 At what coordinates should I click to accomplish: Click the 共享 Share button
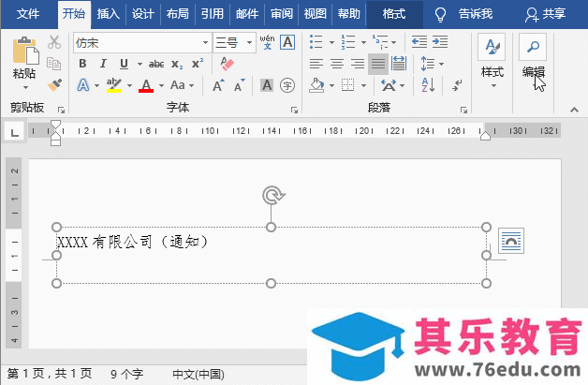545,14
